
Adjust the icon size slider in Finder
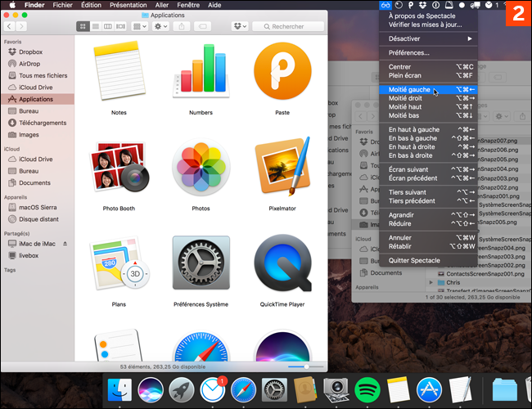tap(306, 367)
